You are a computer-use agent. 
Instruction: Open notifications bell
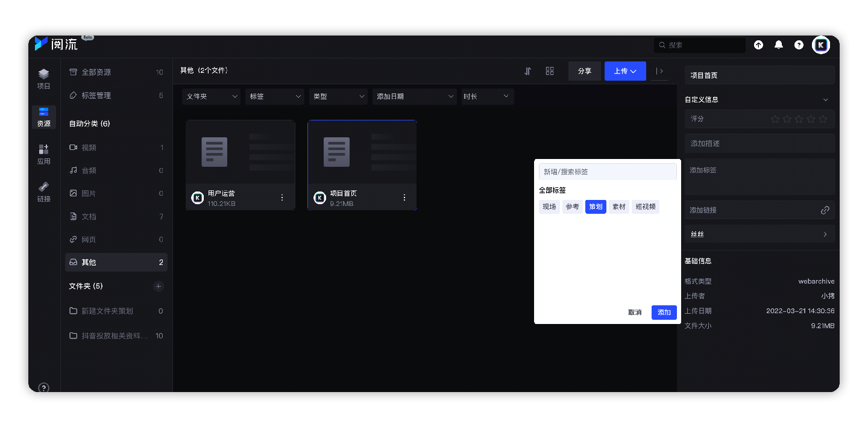(x=779, y=45)
